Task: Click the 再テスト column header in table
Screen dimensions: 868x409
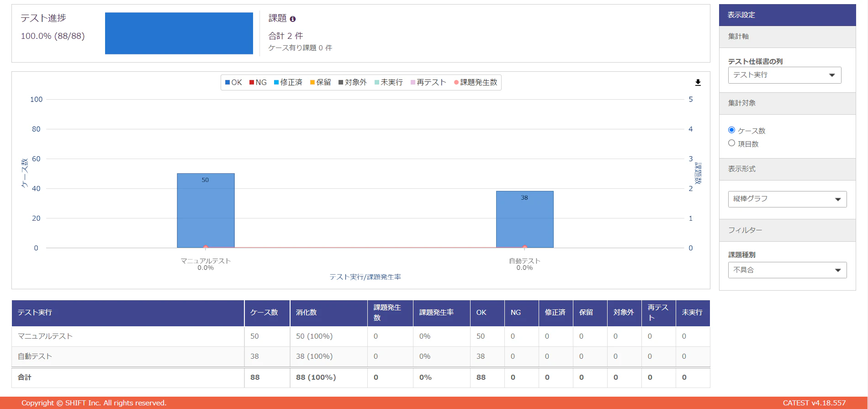Action: pos(659,313)
